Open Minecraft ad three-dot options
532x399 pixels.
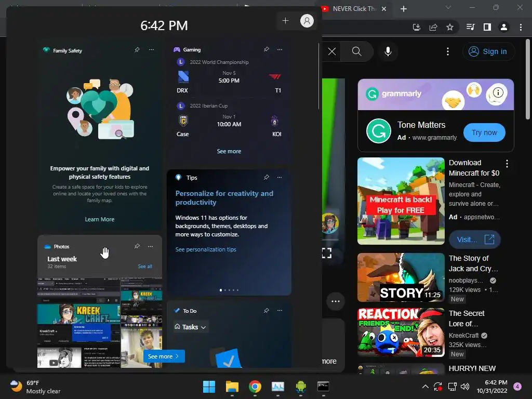click(x=507, y=164)
